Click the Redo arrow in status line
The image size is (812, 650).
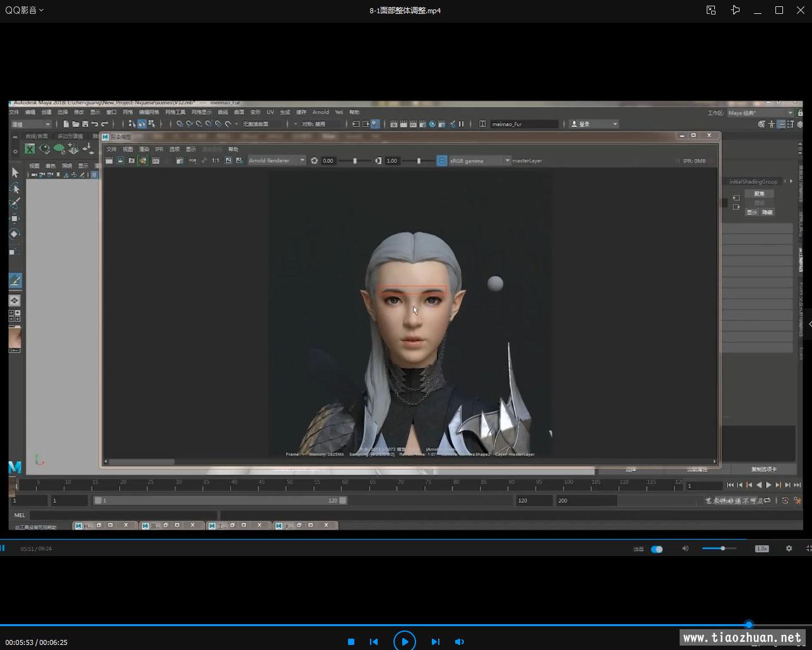coord(105,124)
